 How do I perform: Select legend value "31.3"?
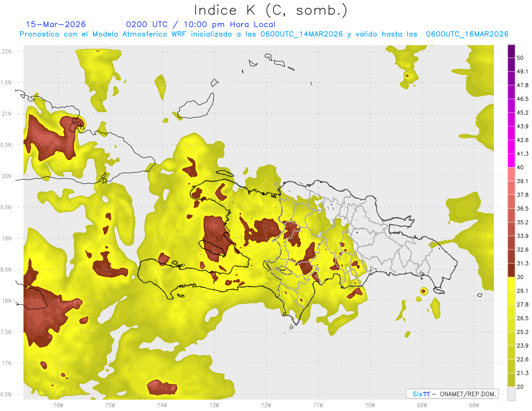coord(523,263)
